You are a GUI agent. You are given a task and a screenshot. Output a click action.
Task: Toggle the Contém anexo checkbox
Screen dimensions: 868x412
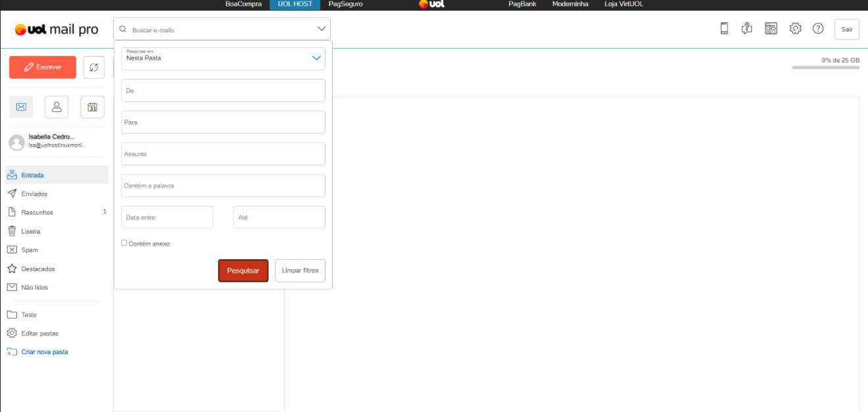124,243
